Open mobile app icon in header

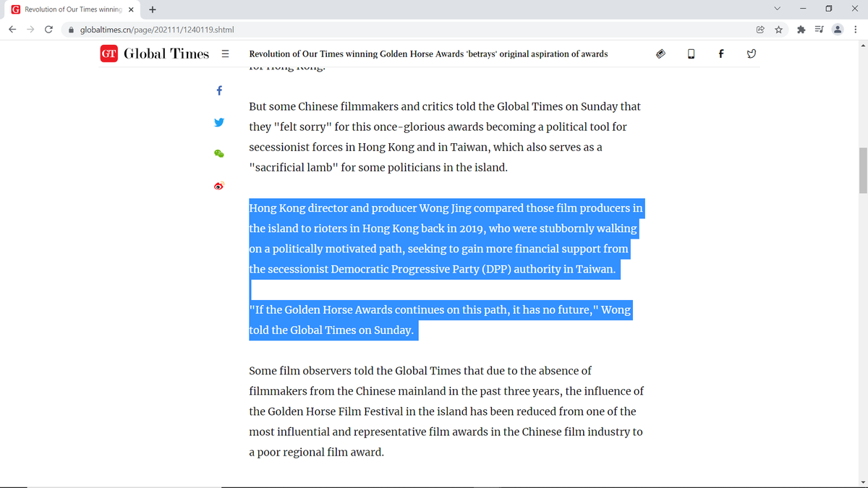tap(691, 53)
